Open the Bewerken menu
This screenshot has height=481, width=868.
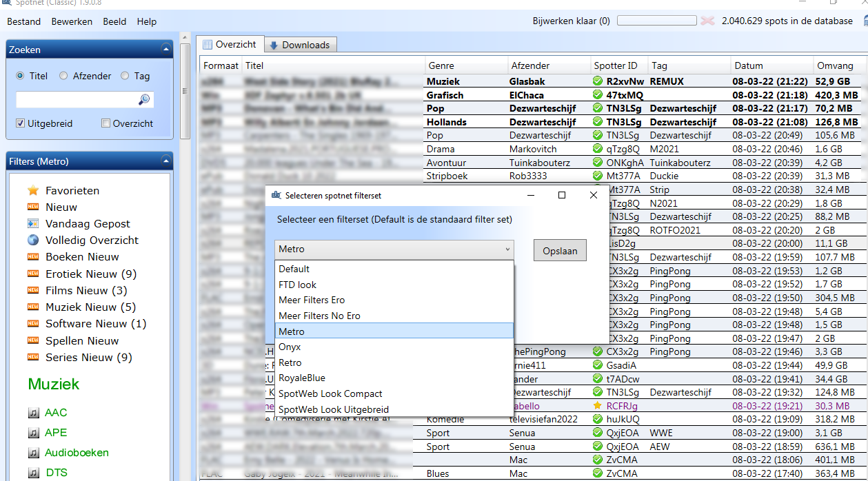click(72, 21)
